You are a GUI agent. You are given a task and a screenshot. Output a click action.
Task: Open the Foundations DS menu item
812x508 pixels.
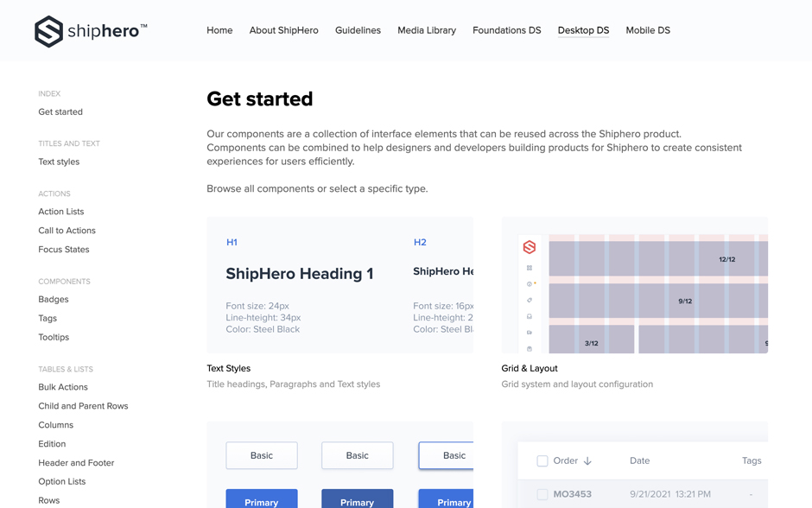tap(506, 30)
